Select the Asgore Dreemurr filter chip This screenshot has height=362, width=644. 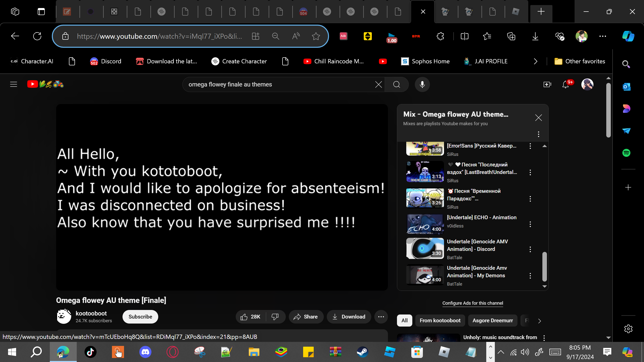pyautogui.click(x=493, y=321)
